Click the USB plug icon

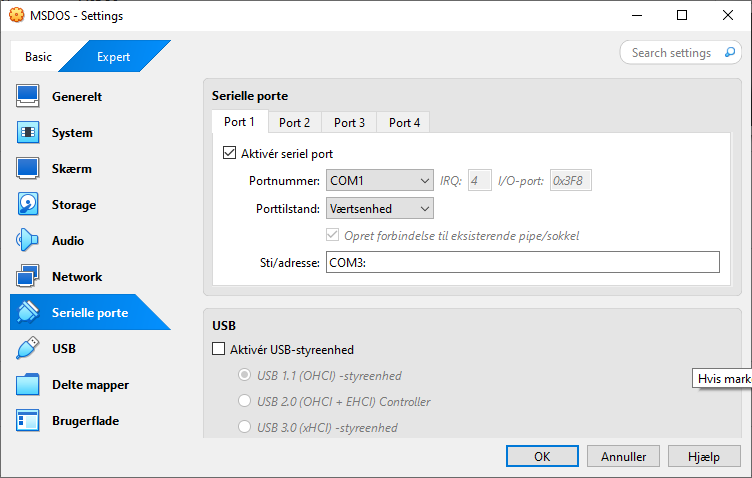28,349
